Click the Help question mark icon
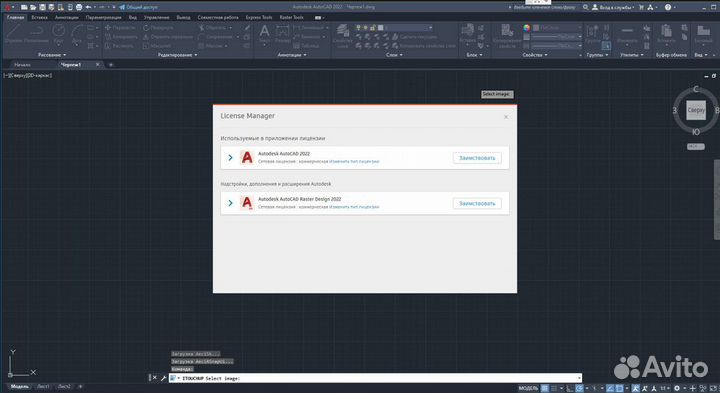720x393 pixels. (668, 7)
